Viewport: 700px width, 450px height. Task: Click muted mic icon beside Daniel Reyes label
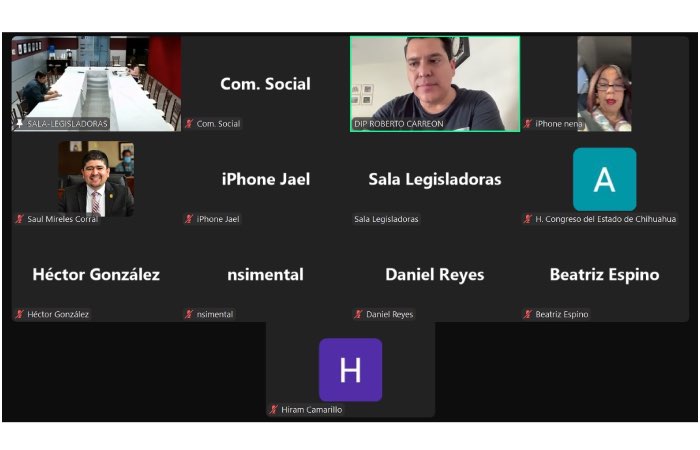pyautogui.click(x=358, y=314)
